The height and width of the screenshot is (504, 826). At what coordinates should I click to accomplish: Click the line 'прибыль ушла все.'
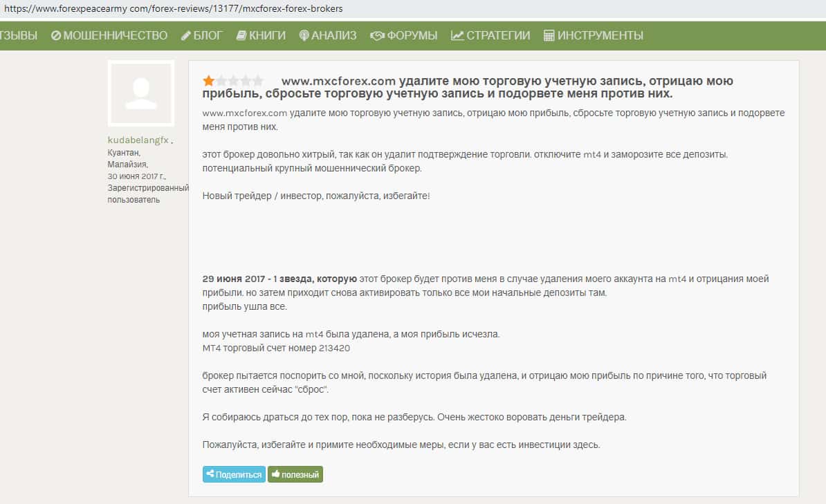pyautogui.click(x=244, y=306)
